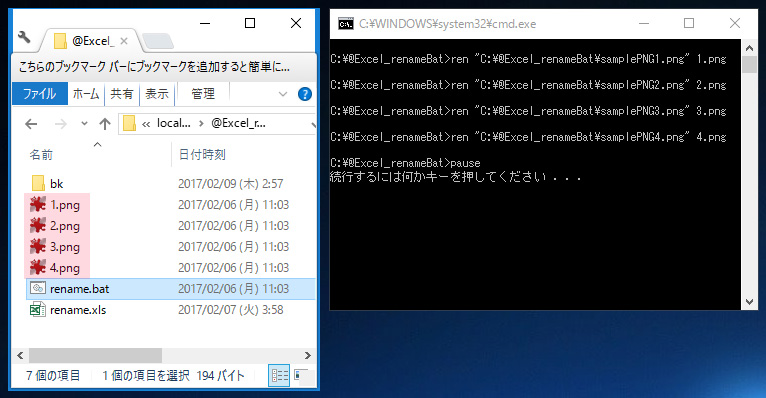Select the 3.png file icon
Image resolution: width=766 pixels, height=398 pixels.
click(x=38, y=247)
